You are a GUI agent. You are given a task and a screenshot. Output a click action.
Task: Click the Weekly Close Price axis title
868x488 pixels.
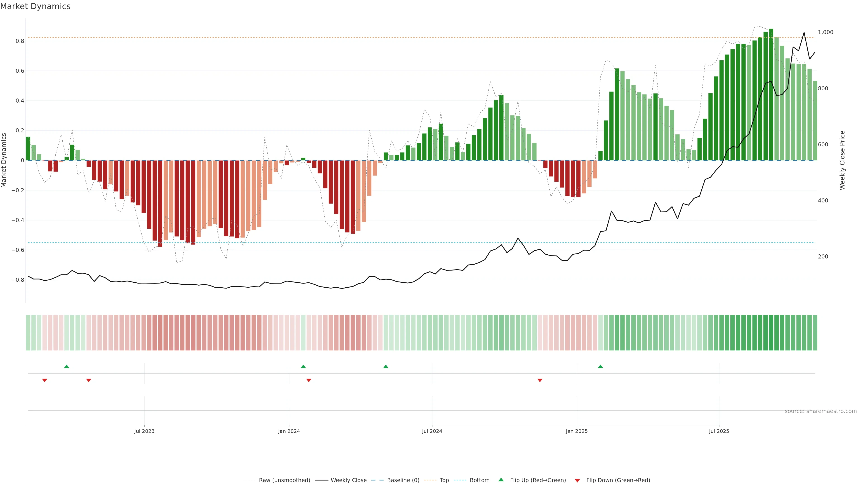click(842, 160)
